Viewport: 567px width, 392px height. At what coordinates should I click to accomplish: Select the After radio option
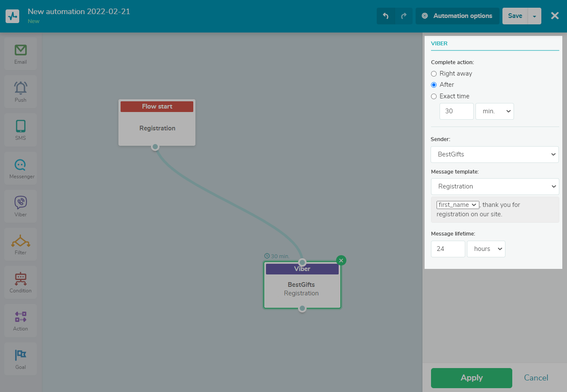pos(434,85)
